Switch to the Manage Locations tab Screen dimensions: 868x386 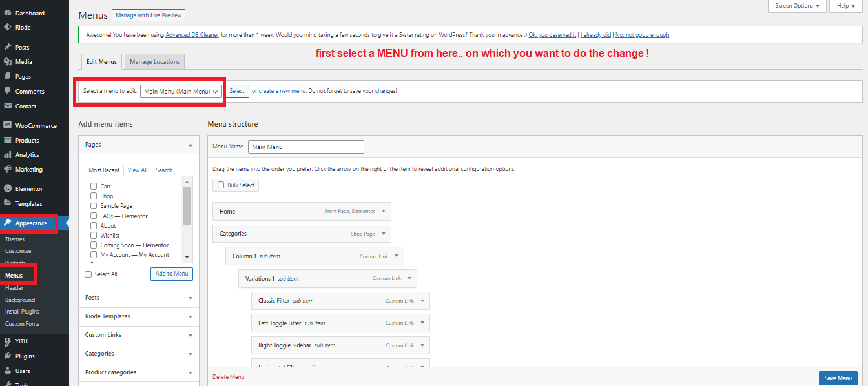pyautogui.click(x=154, y=62)
